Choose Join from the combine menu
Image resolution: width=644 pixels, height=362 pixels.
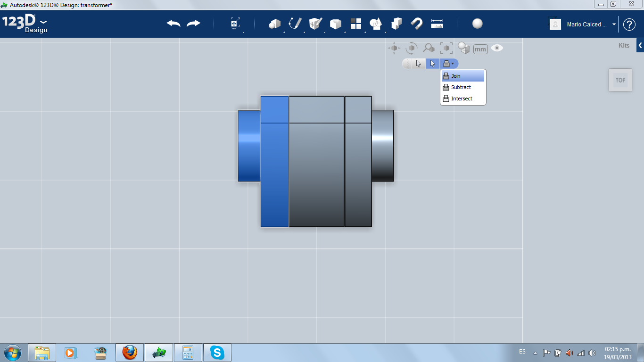pyautogui.click(x=463, y=76)
